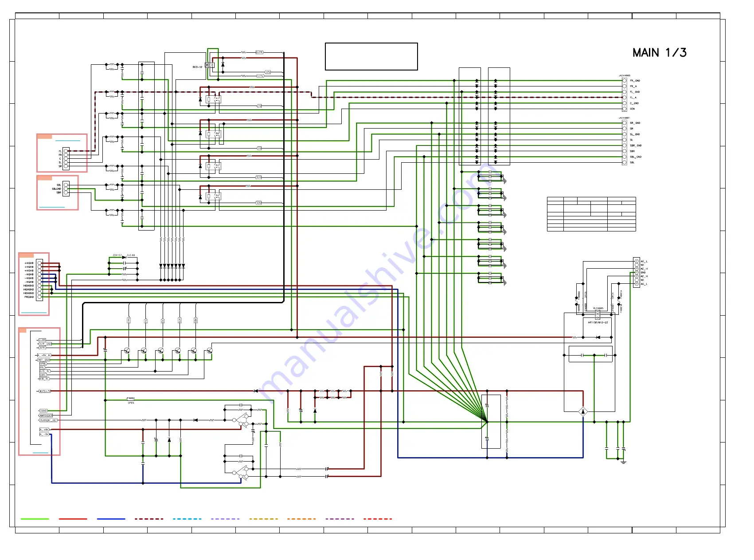Select the H/P_GND signal tag
Viewport: 754px width, 560px height.
(x=45, y=344)
